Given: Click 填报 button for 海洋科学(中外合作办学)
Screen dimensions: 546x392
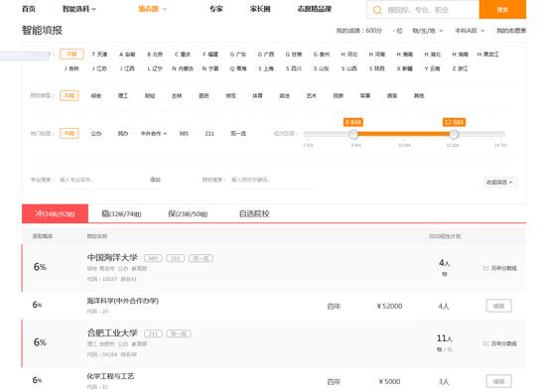Looking at the screenshot, I should tap(498, 306).
